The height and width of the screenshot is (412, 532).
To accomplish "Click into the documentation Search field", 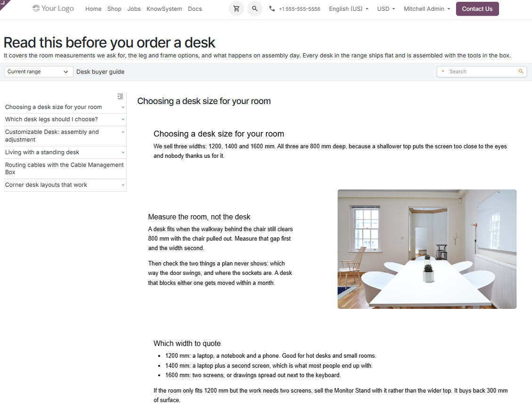I will coord(482,72).
